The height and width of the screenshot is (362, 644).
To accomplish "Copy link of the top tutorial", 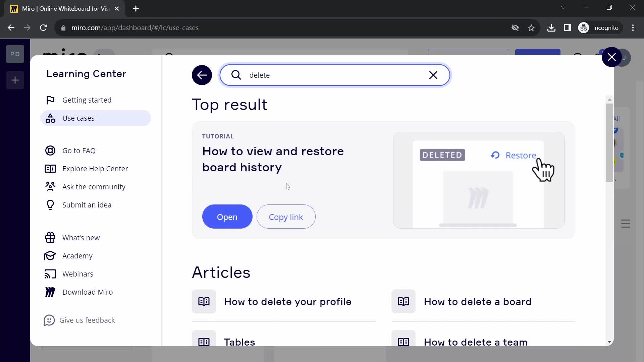I will [286, 217].
